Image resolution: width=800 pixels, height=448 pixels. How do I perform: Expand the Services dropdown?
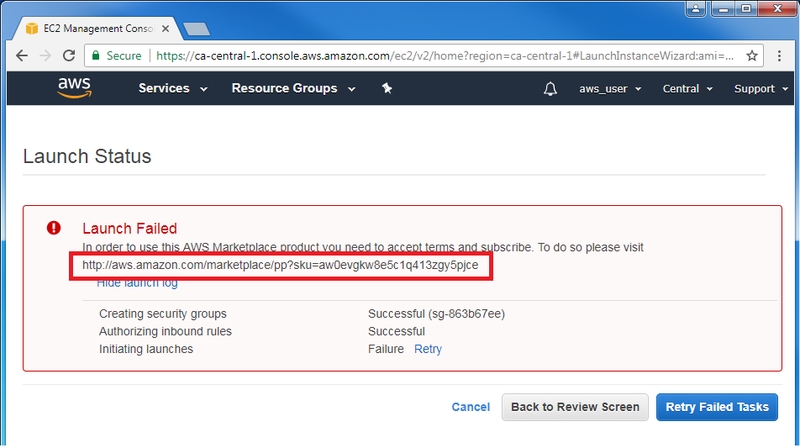(172, 88)
